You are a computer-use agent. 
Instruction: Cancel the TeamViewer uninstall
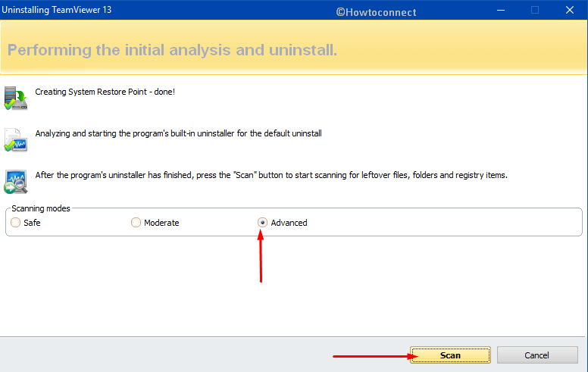(537, 355)
